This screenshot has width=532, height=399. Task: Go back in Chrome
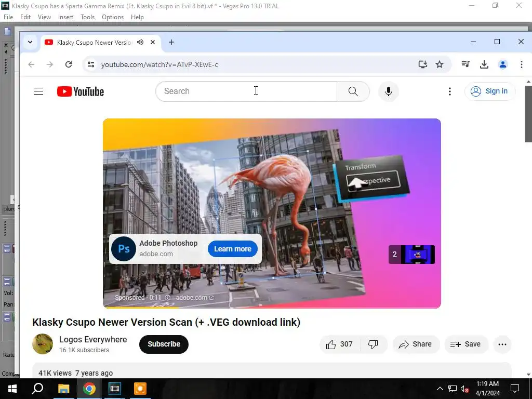(x=31, y=64)
